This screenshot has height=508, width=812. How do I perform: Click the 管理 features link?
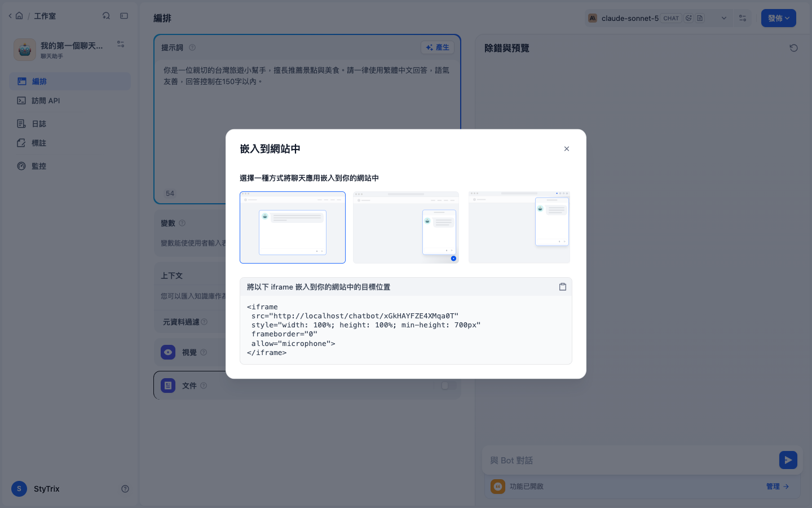778,487
